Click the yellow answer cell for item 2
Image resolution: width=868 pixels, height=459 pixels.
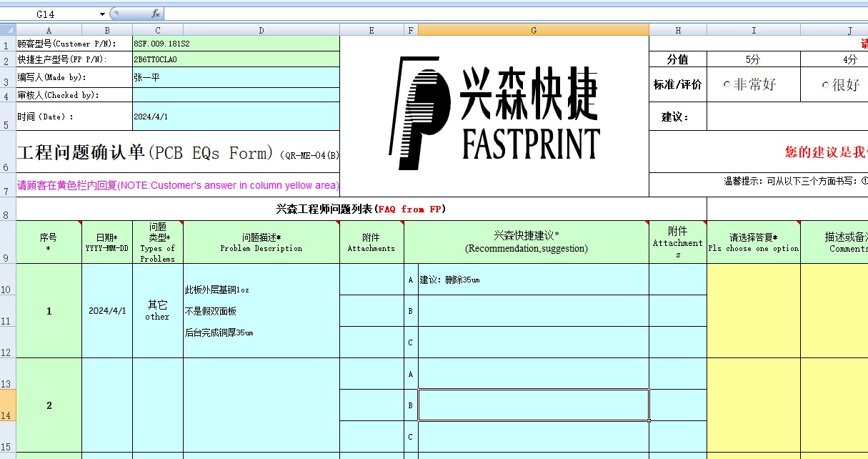754,405
